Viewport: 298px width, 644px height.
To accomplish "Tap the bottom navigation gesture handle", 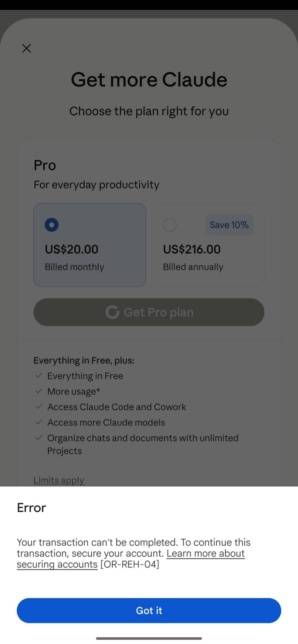I will [149, 638].
